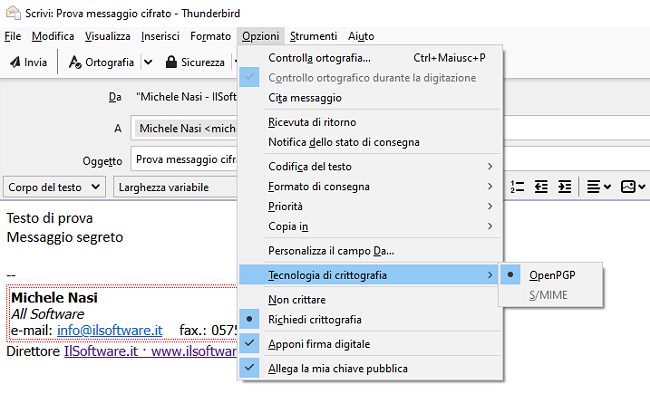650x394 pixels.
Task: Click the text 'Testo di prova' in body
Action: [50, 219]
